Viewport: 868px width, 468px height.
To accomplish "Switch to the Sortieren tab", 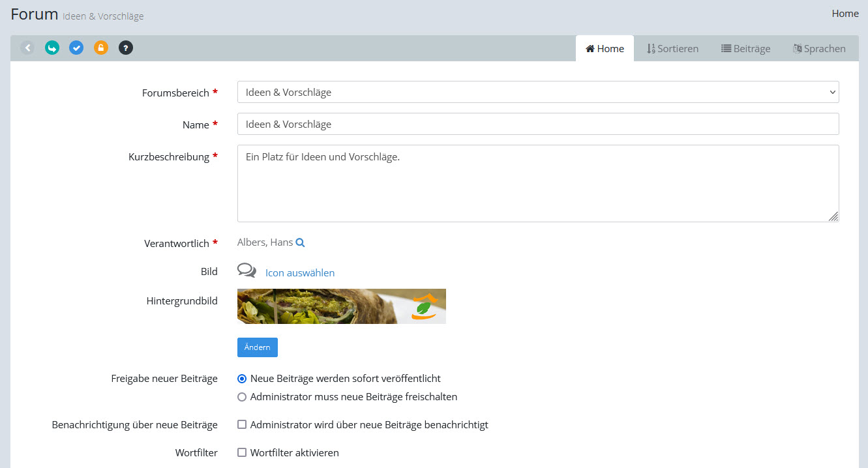I will coord(672,49).
